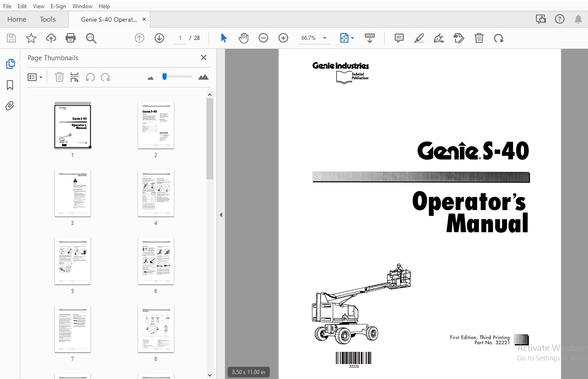
Task: Click the current page number field
Action: 180,38
